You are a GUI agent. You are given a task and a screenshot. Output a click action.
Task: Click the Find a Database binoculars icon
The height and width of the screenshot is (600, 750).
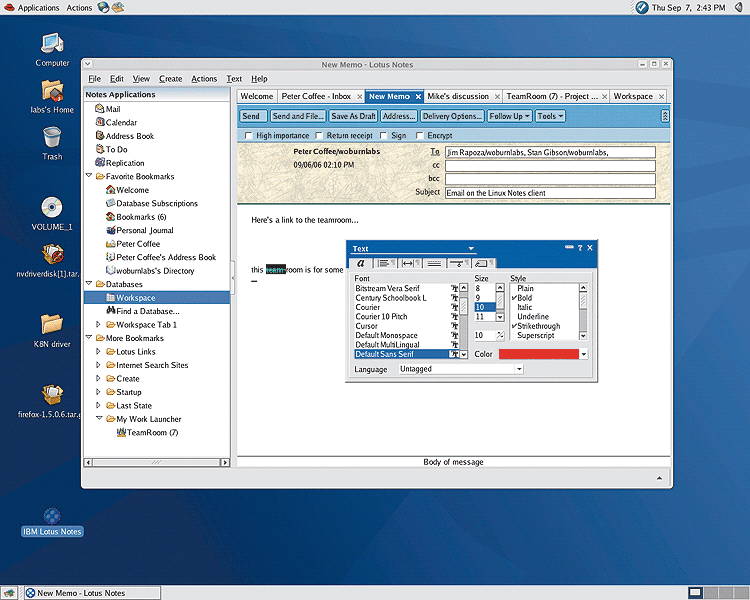(x=110, y=311)
